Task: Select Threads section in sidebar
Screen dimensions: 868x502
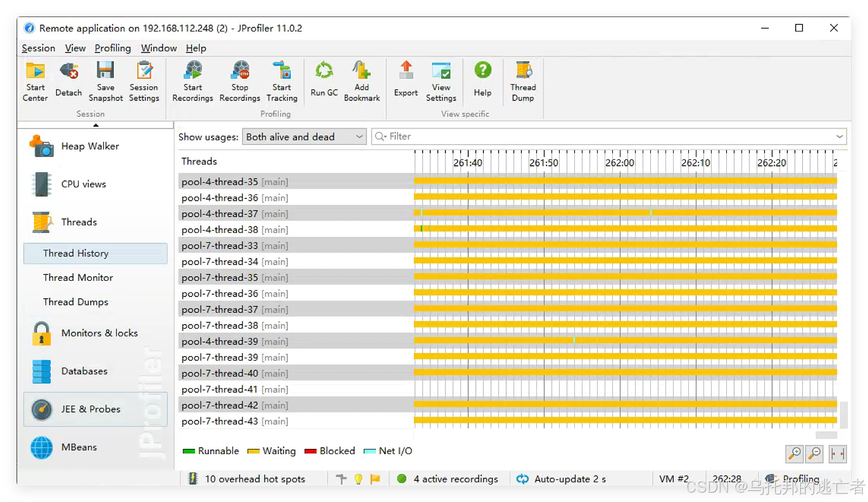Action: [96, 222]
